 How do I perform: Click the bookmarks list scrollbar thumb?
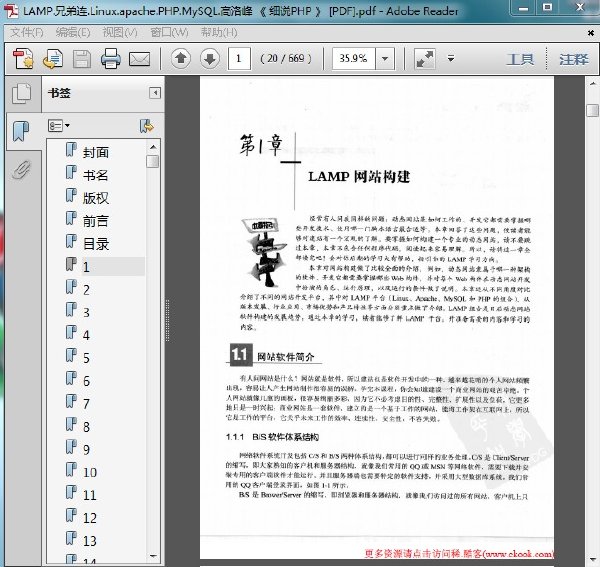(x=153, y=161)
